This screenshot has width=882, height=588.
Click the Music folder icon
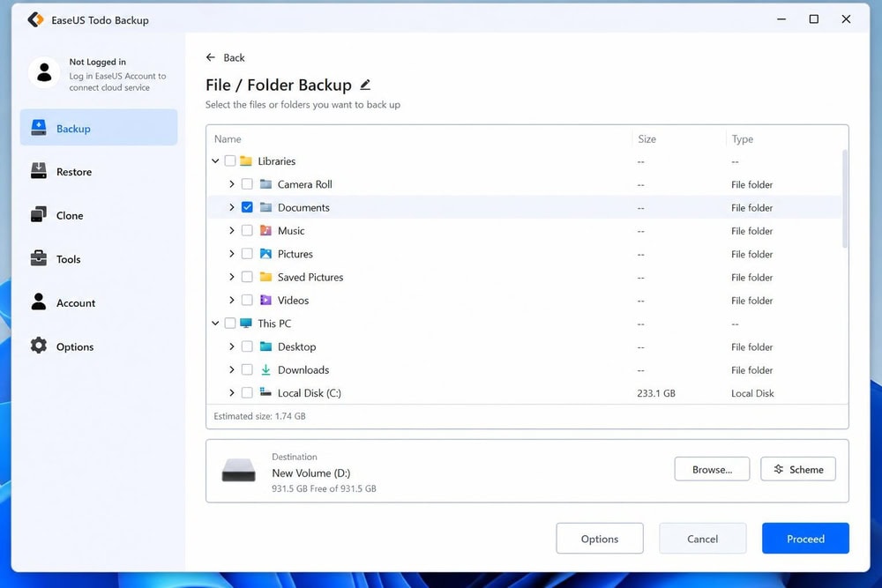coord(265,230)
